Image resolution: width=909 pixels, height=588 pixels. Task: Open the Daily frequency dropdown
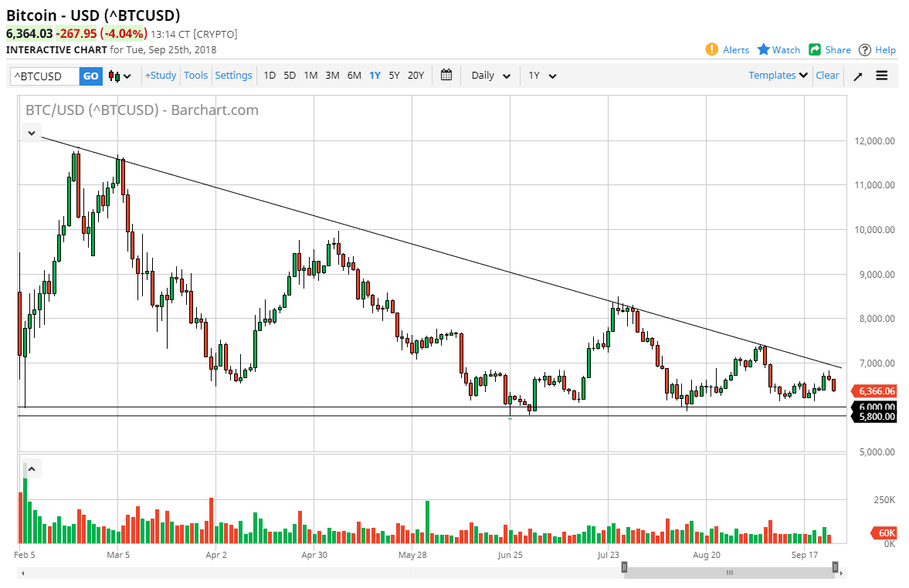tap(490, 75)
